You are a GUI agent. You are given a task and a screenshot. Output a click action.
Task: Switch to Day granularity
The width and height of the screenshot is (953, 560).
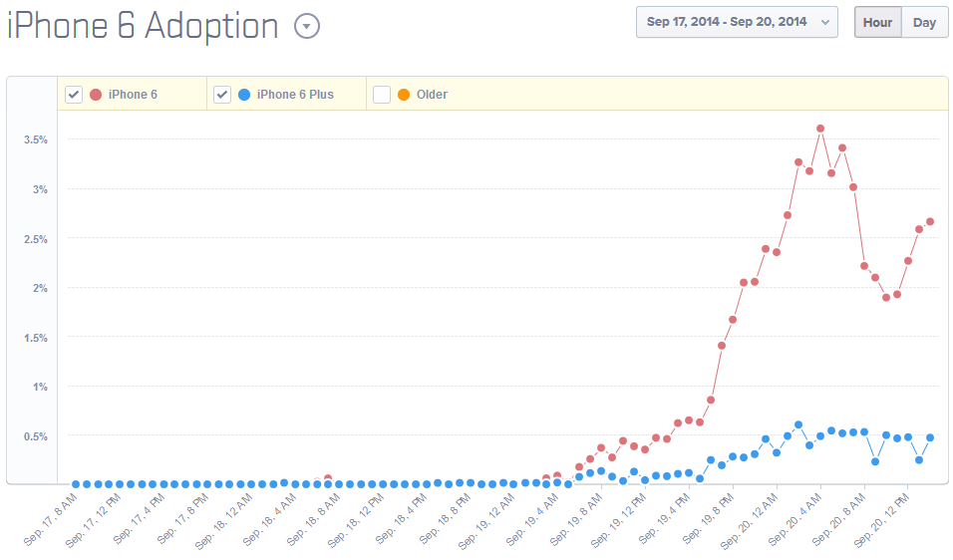[924, 23]
